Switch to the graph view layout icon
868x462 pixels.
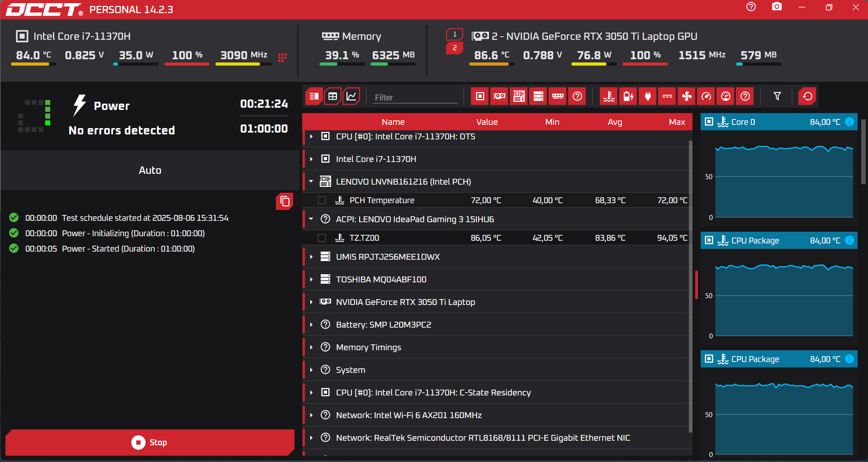pos(351,96)
